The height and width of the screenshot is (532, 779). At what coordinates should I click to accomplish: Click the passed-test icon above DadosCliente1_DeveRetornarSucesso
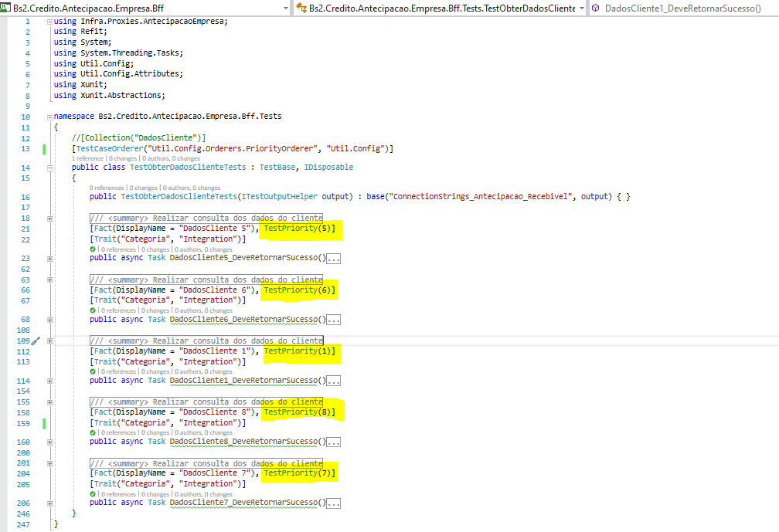(x=93, y=371)
